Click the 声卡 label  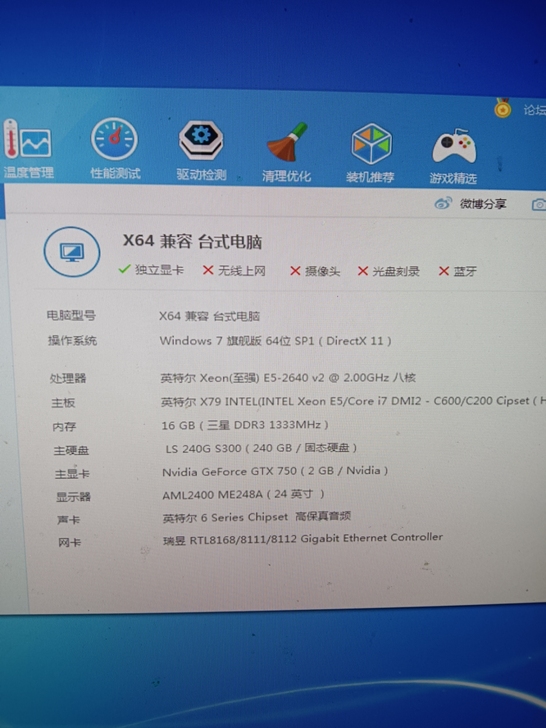[x=69, y=520]
